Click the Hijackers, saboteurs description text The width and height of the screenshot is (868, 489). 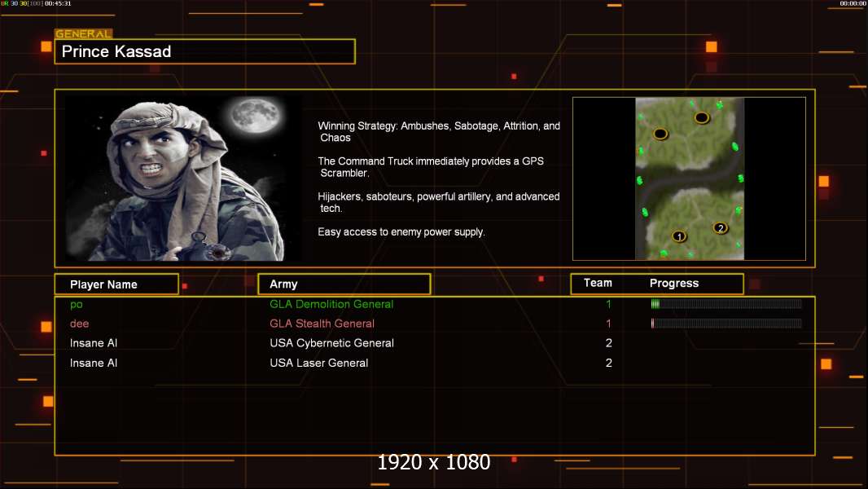point(438,202)
